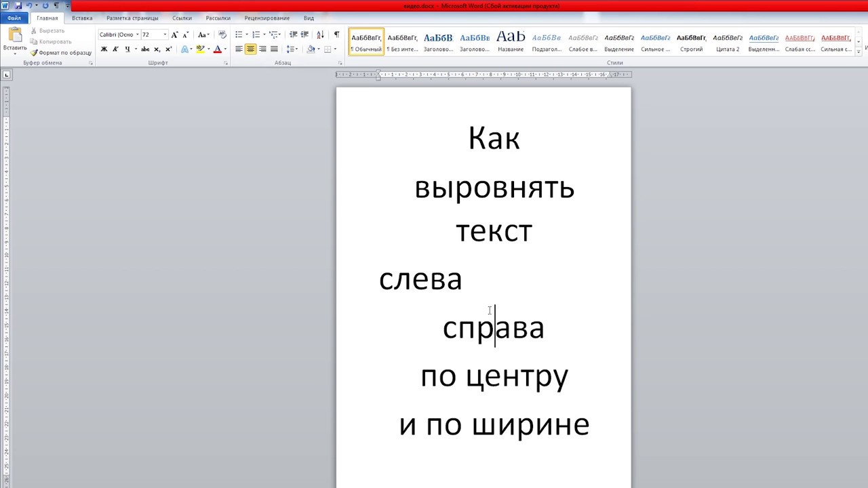868x488 pixels.
Task: Toggle bold (Ж) formatting
Action: pyautogui.click(x=104, y=49)
